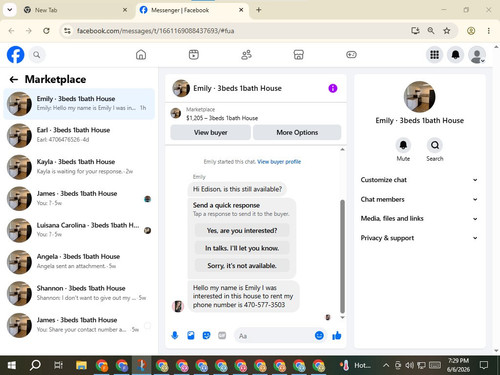Open Earl 3beds 1bath House chat
The height and width of the screenshot is (375, 500).
79,135
